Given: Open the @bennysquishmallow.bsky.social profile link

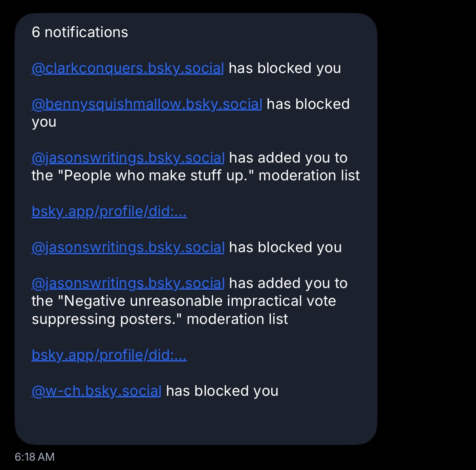Looking at the screenshot, I should pyautogui.click(x=147, y=104).
